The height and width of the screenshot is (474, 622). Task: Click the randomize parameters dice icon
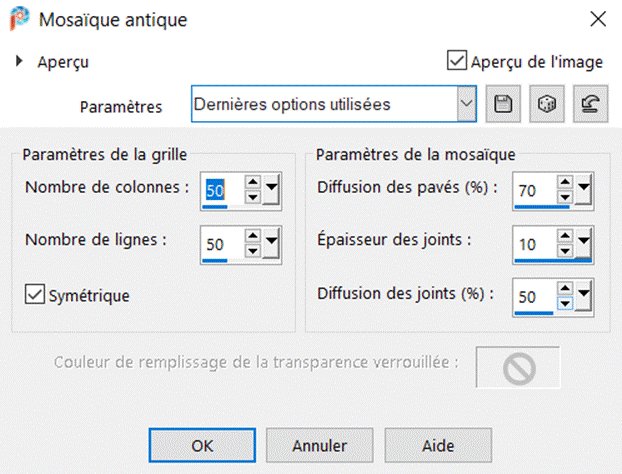[x=547, y=105]
